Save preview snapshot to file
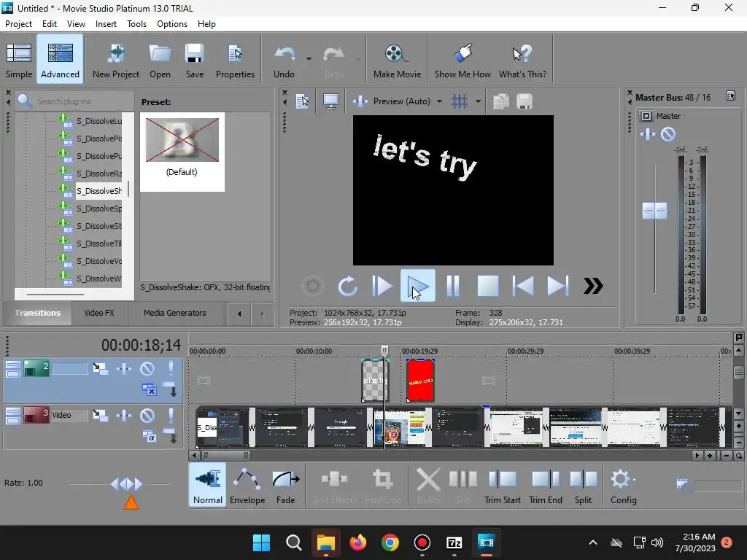The width and height of the screenshot is (747, 560). click(525, 101)
